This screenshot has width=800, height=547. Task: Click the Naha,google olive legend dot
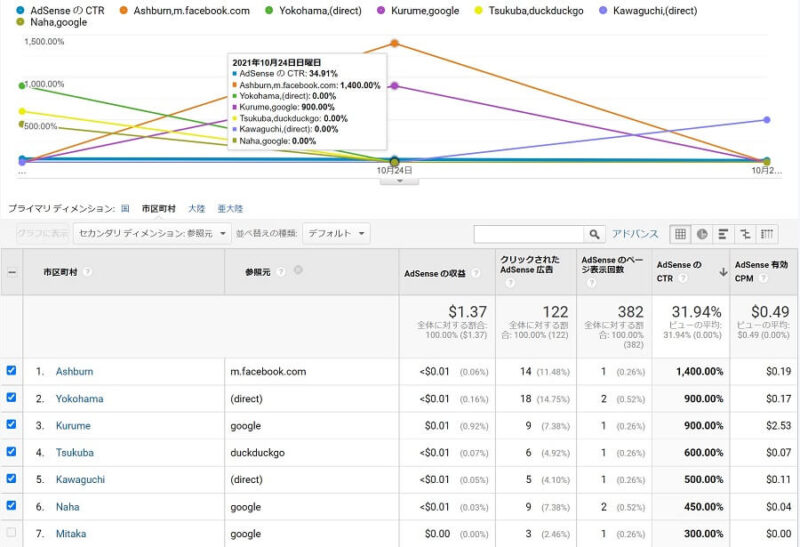[x=20, y=22]
